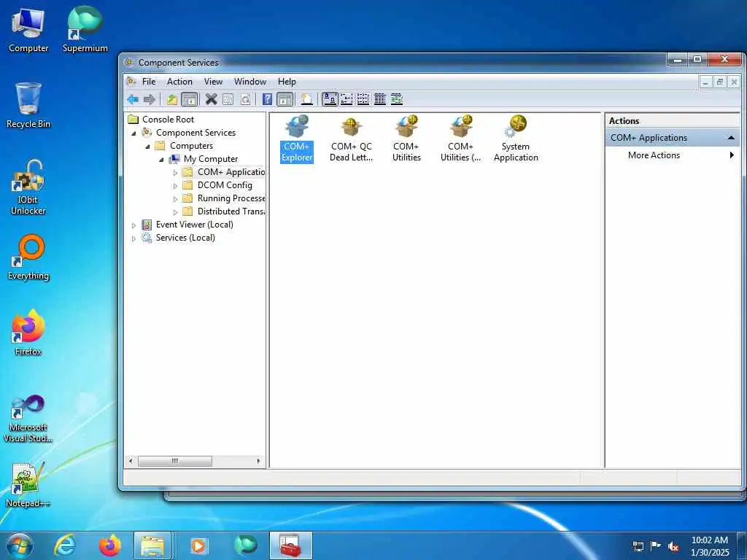Click the new application install icon
The height and width of the screenshot is (560, 747).
tap(307, 99)
